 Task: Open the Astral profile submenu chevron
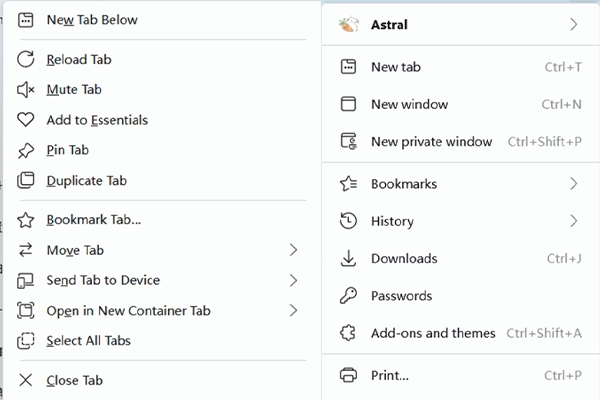pos(573,24)
